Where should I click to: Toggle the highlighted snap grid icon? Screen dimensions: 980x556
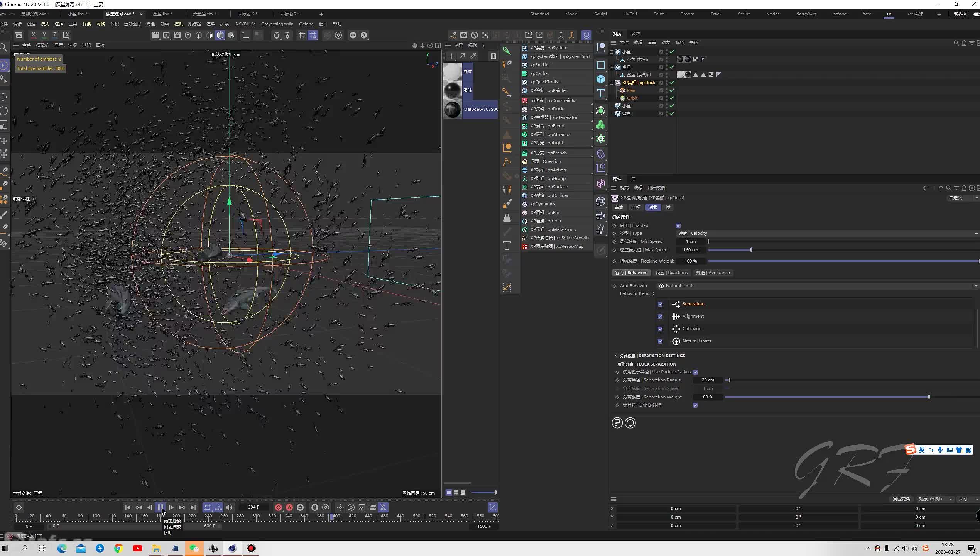tap(313, 35)
